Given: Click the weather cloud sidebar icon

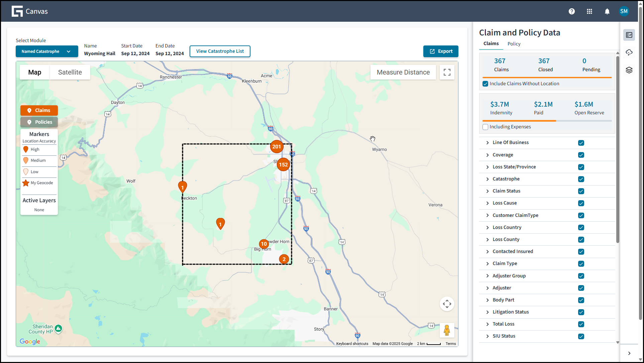Looking at the screenshot, I should click(x=629, y=52).
